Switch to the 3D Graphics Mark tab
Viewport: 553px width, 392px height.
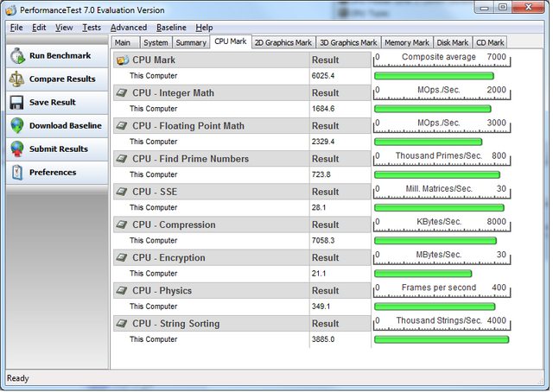[x=348, y=42]
